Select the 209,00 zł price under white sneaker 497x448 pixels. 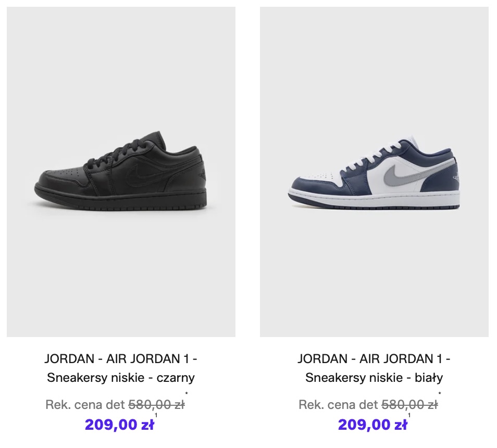[x=372, y=425]
